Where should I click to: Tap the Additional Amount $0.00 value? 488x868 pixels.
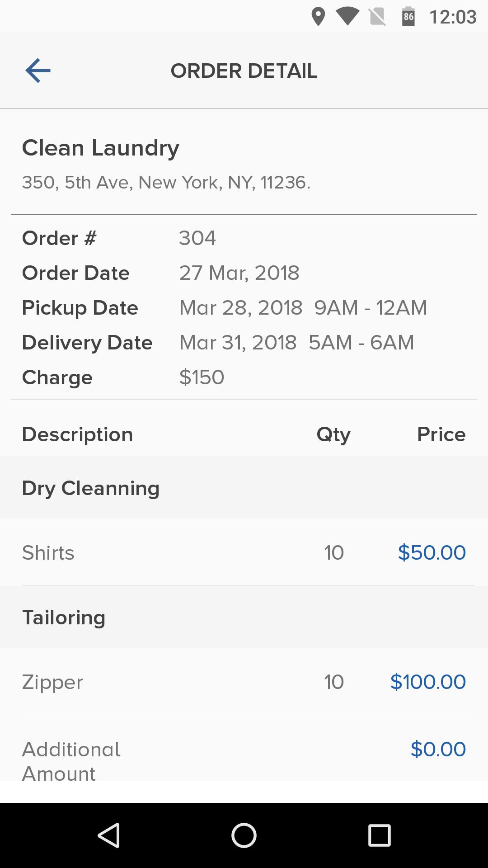click(x=438, y=749)
